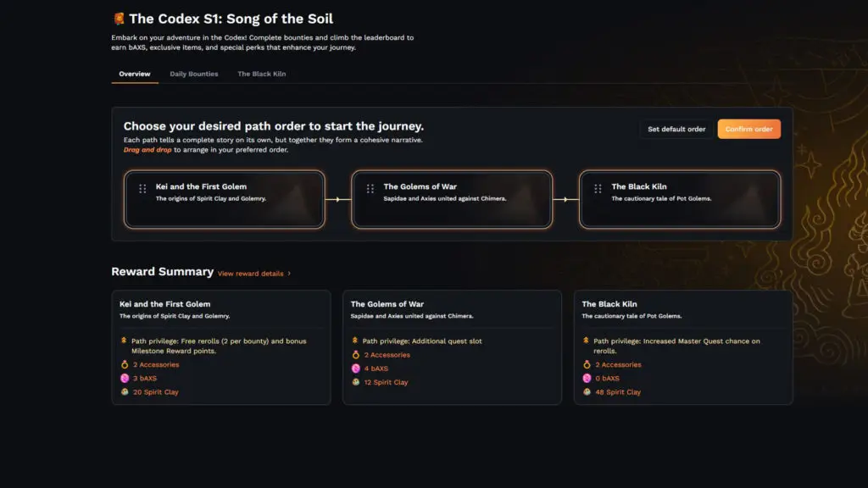Click the pink bAXS icon beside 0 bAXS
Image resolution: width=868 pixels, height=488 pixels.
tap(587, 379)
